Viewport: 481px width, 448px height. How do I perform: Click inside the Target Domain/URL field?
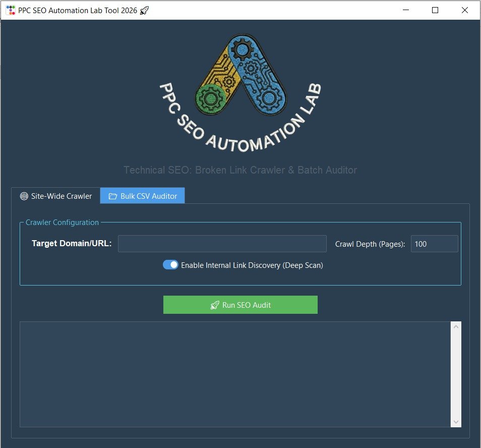coord(222,244)
